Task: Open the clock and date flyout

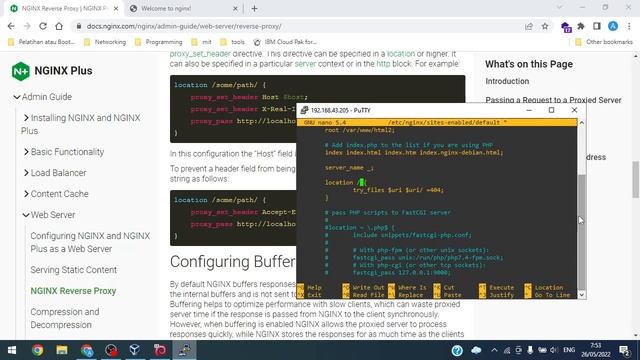Action: click(596, 350)
